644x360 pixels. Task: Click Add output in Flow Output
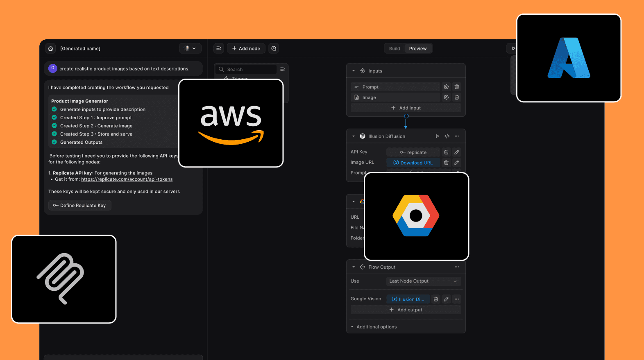pos(406,310)
